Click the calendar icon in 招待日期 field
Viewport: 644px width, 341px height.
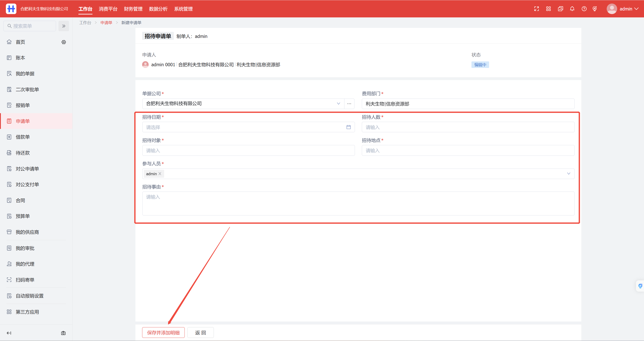pyautogui.click(x=348, y=127)
